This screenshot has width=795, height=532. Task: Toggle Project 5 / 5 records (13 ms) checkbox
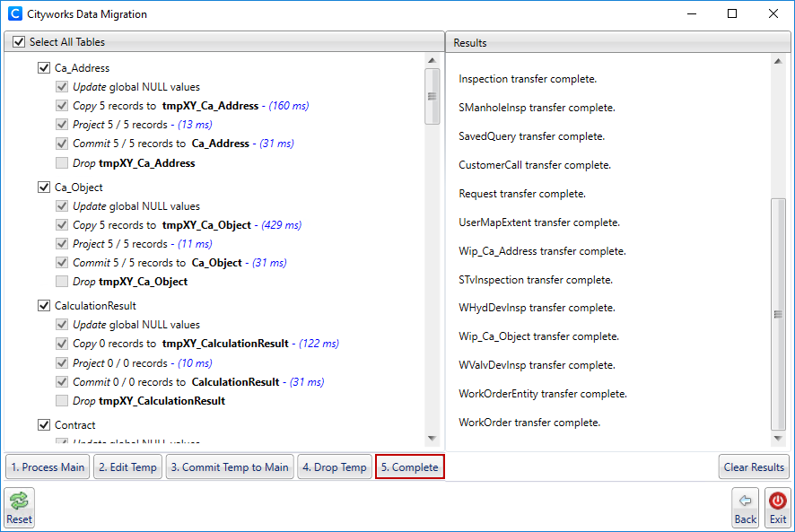click(x=62, y=124)
